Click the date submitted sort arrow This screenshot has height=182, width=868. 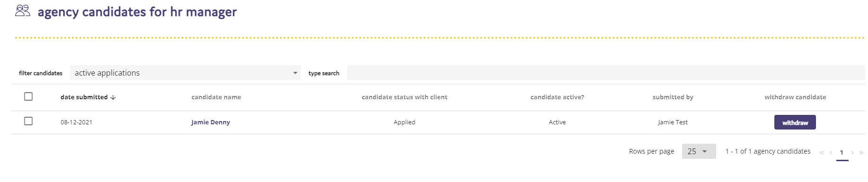pyautogui.click(x=113, y=97)
